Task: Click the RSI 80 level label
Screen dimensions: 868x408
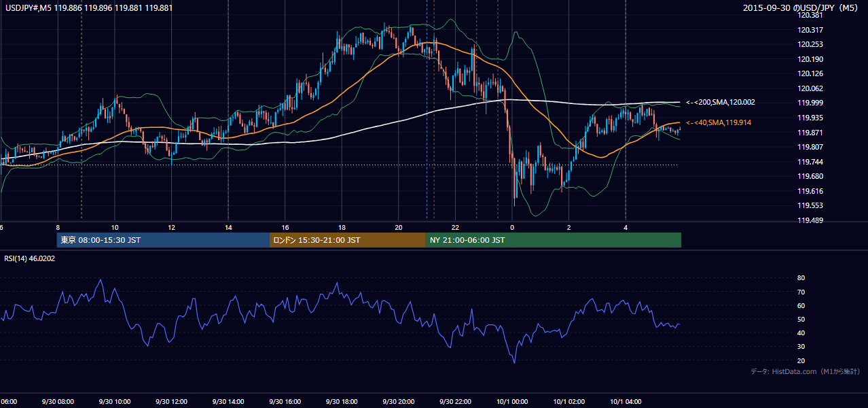Action: (x=801, y=278)
